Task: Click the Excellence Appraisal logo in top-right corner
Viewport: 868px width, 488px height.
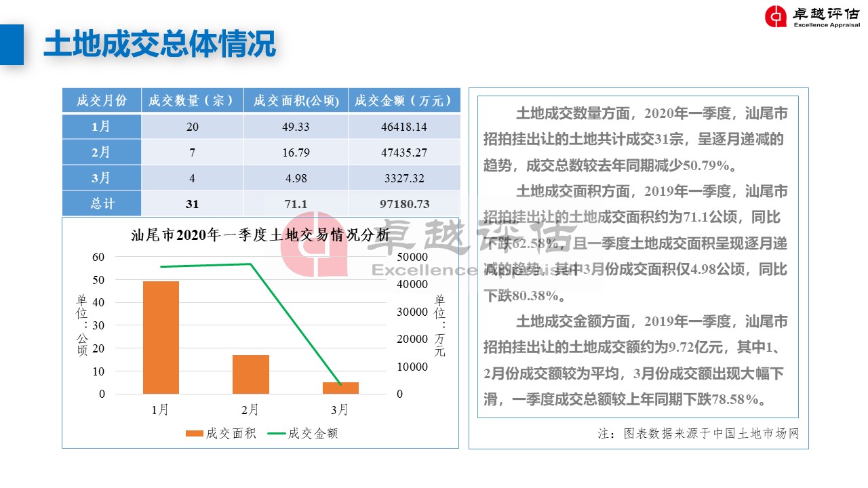Action: 812,17
